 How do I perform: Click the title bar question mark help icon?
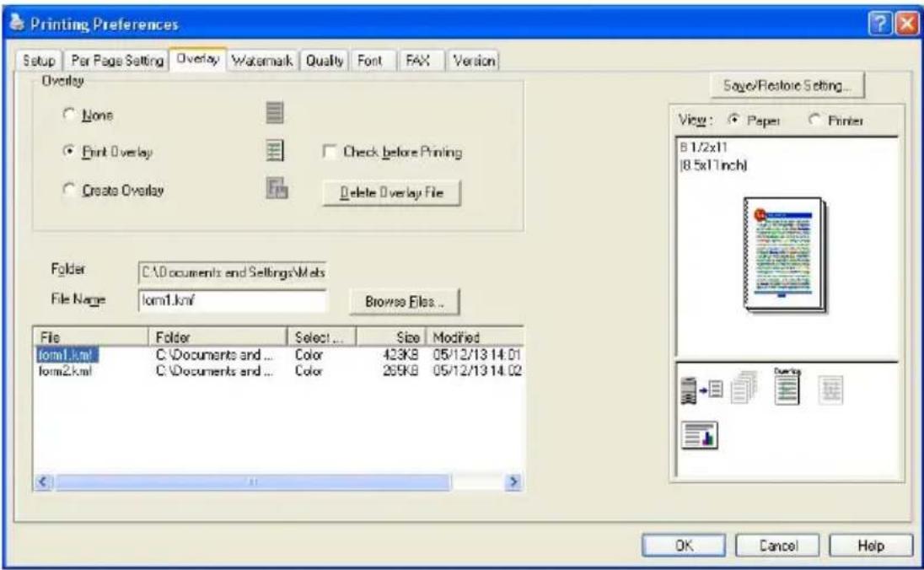click(880, 24)
